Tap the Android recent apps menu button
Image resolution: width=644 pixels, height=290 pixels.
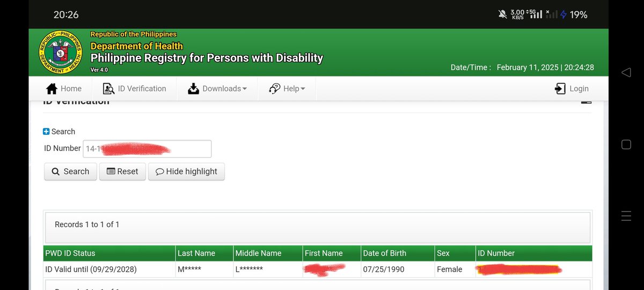pyautogui.click(x=626, y=216)
